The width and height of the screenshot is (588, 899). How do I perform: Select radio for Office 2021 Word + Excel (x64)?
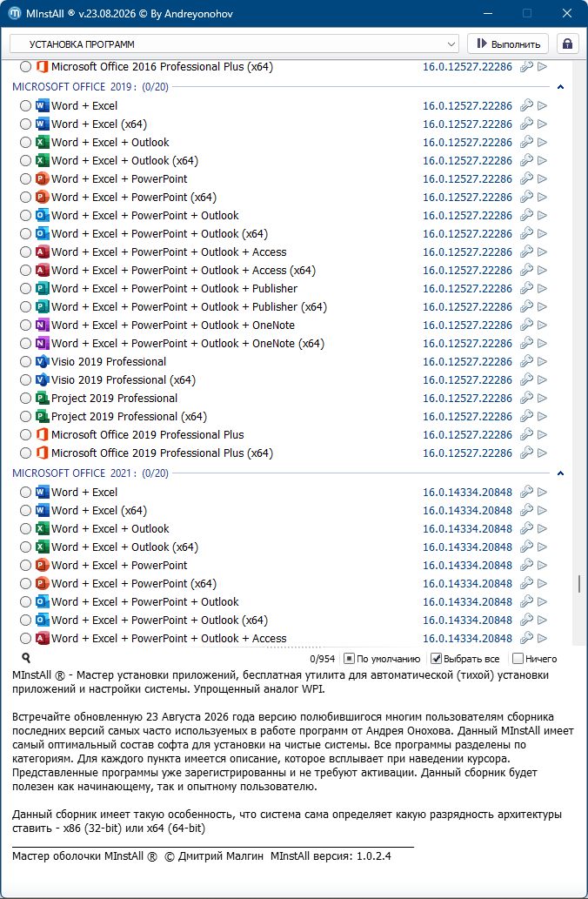pyautogui.click(x=25, y=510)
